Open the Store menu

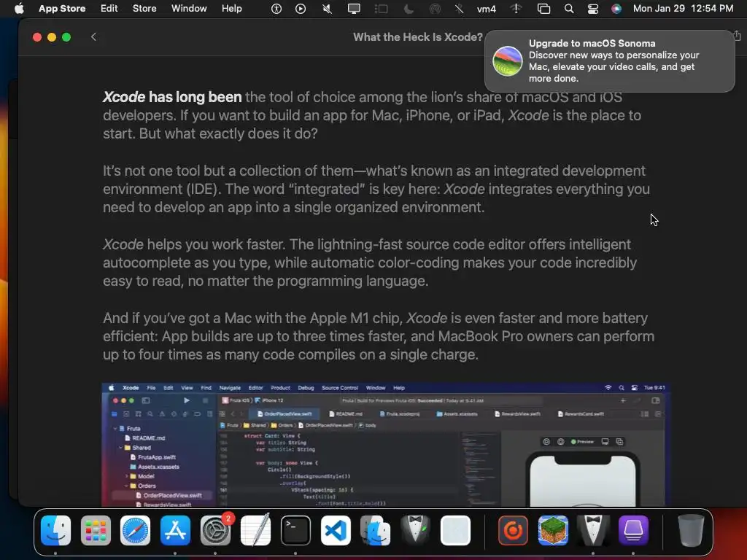[144, 9]
